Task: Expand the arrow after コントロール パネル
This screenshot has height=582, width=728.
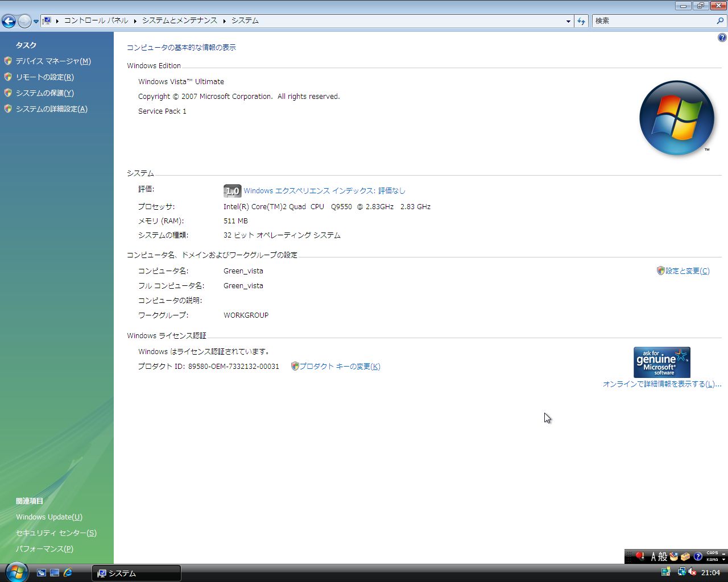Action: pos(135,21)
